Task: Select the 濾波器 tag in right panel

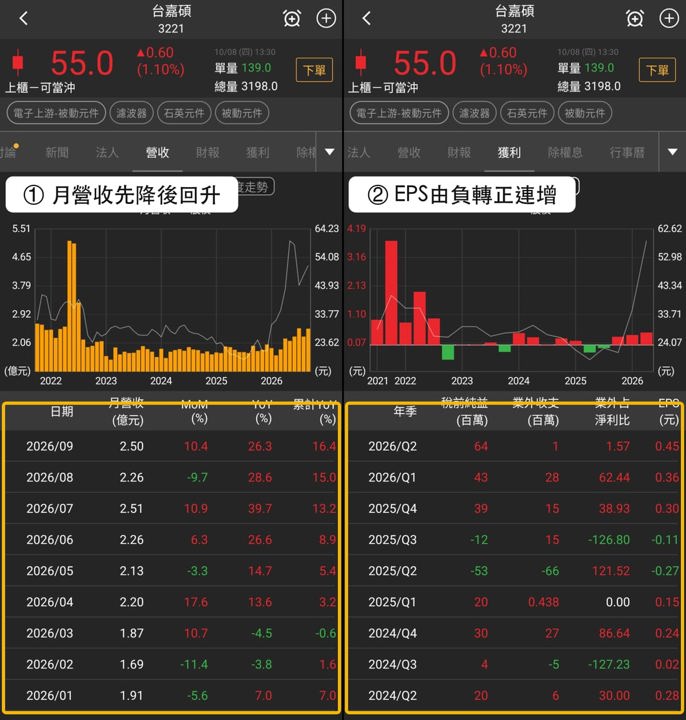Action: point(474,113)
